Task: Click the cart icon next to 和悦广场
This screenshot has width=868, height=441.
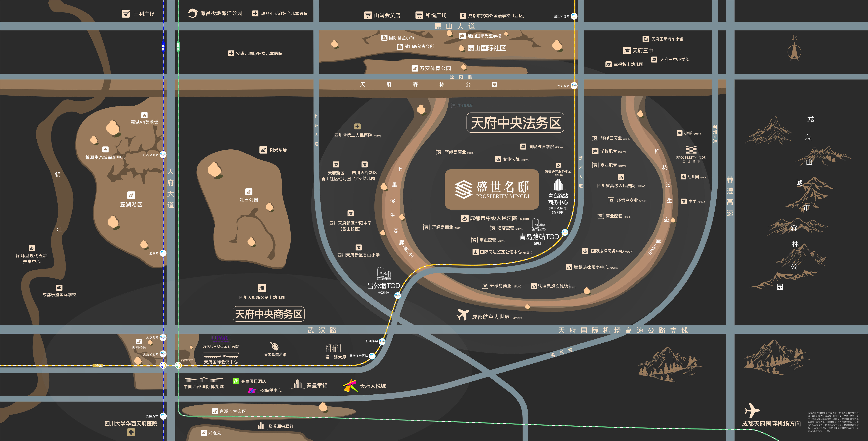Action: click(x=419, y=15)
